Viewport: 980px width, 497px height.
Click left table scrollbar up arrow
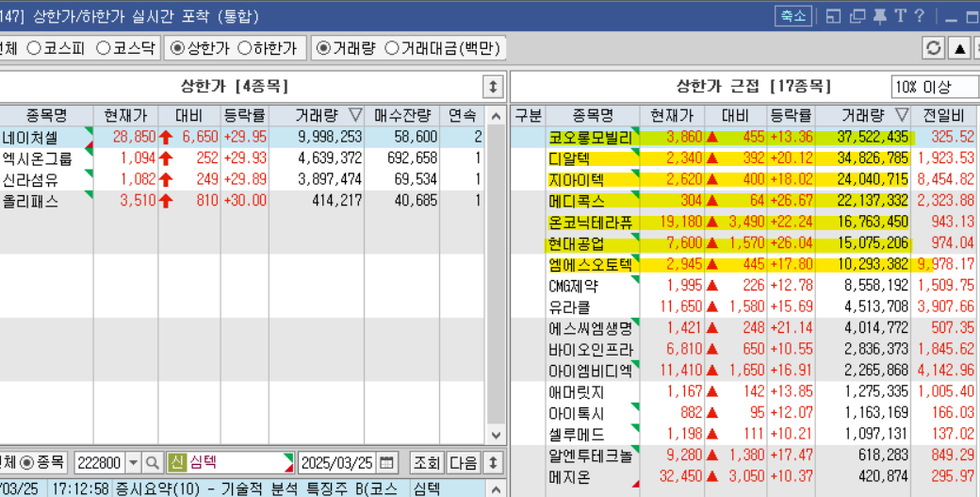point(497,116)
